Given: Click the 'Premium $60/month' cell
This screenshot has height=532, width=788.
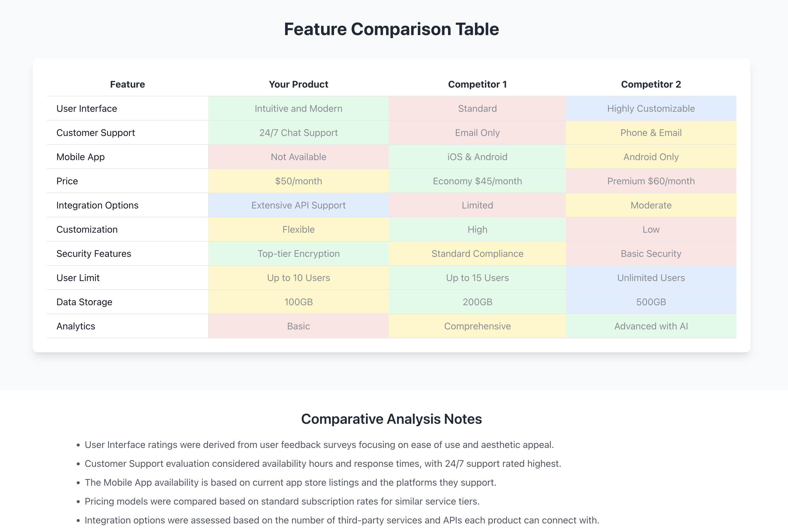Looking at the screenshot, I should 651,181.
